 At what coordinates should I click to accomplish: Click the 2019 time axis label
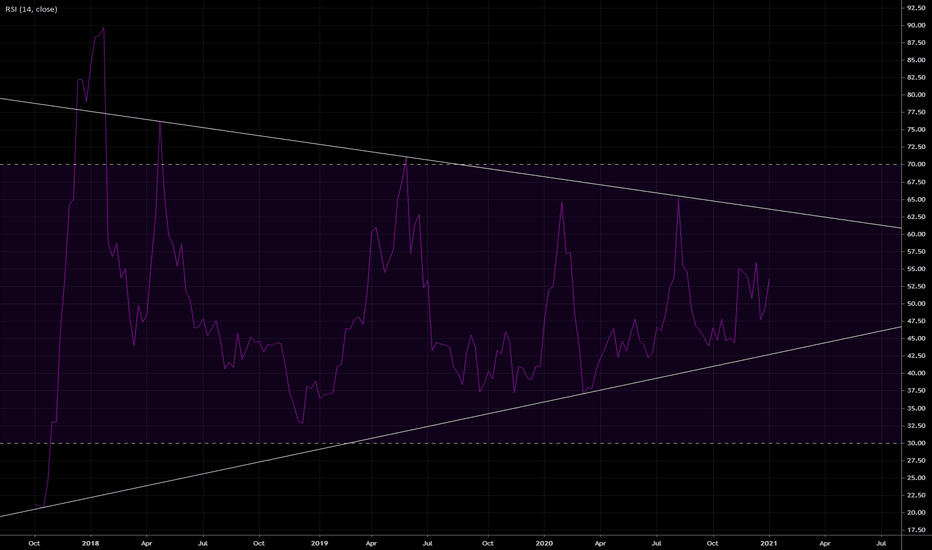[320, 543]
